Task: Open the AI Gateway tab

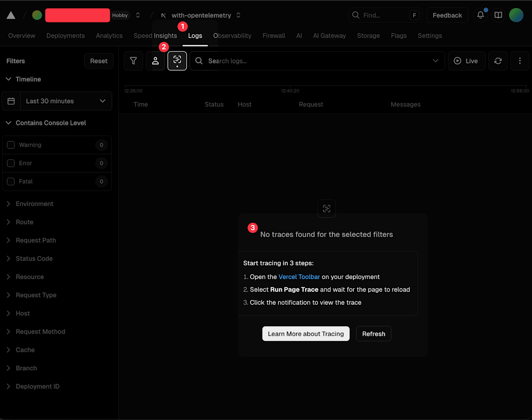Action: [329, 35]
